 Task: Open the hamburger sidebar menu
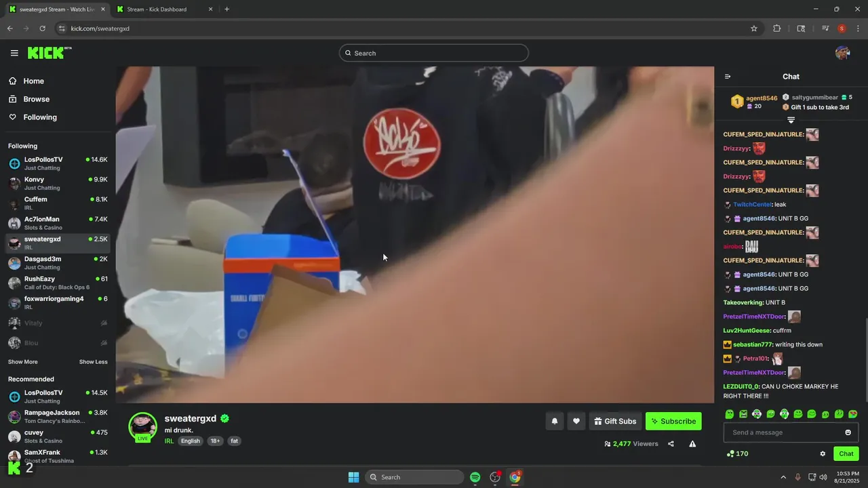14,53
